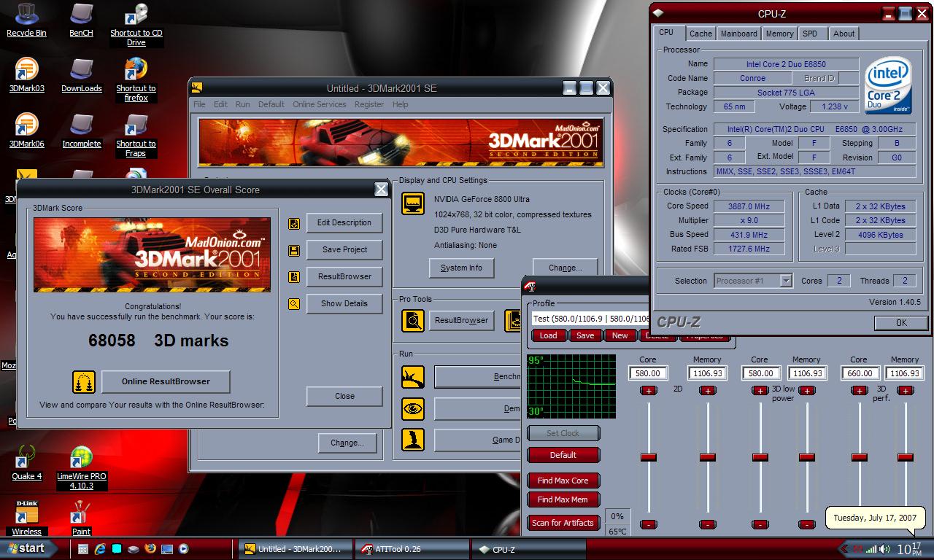Click Pro Tools ResultBrowser magnifier icon
Screen dimensions: 934x560
(413, 320)
